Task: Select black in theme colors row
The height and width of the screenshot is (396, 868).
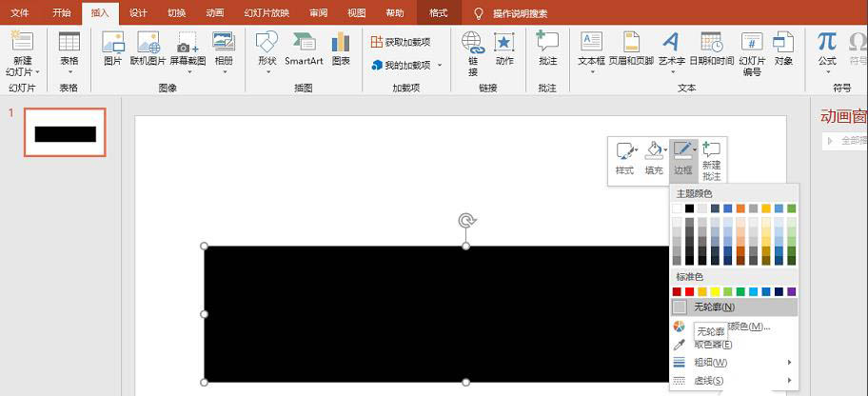Action: point(689,208)
